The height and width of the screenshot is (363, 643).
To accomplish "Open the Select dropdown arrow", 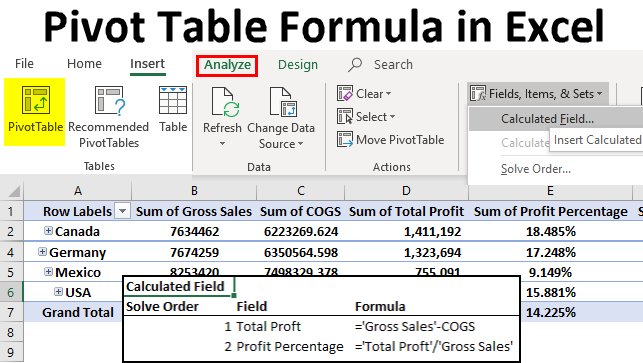I will point(392,117).
